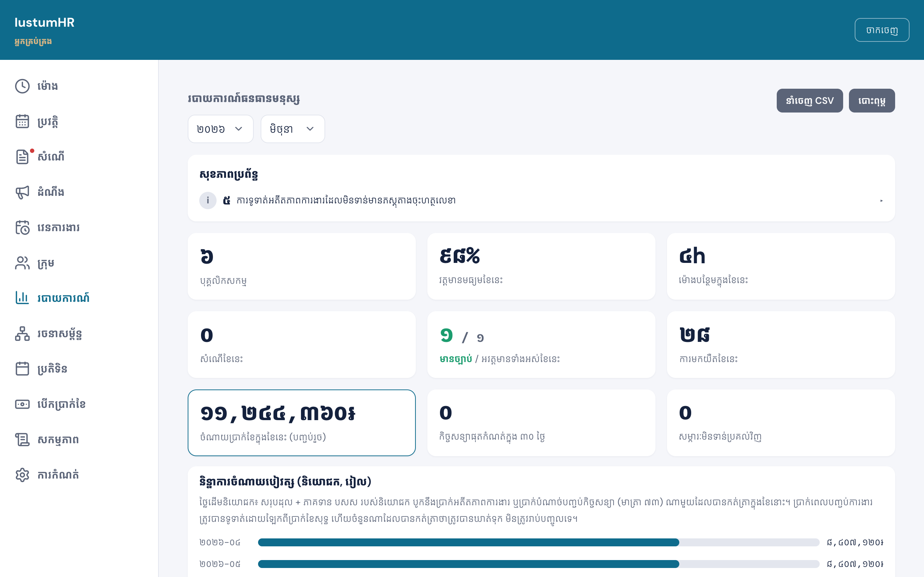The height and width of the screenshot is (577, 924).
Task: Click the នាំចេញ CSV export button
Action: click(810, 101)
